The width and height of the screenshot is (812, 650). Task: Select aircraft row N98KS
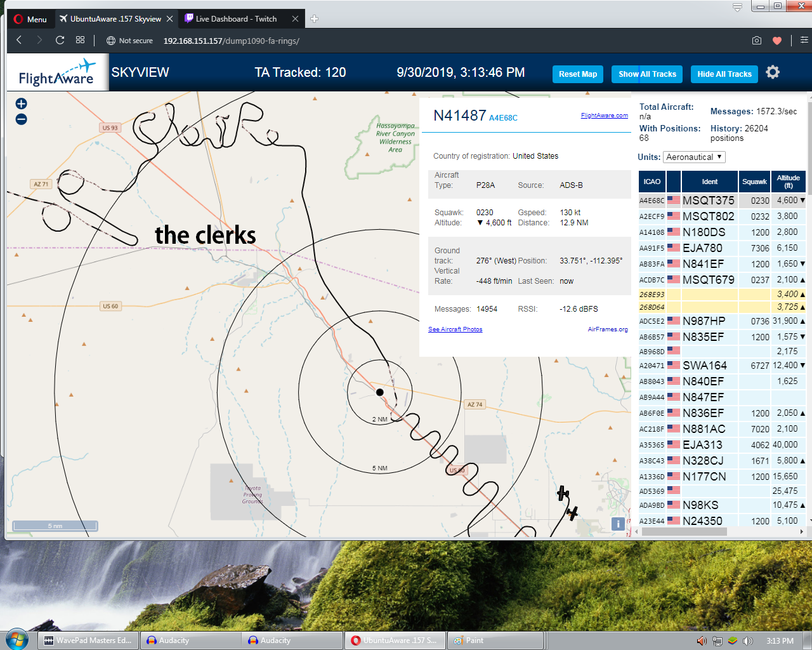point(722,505)
